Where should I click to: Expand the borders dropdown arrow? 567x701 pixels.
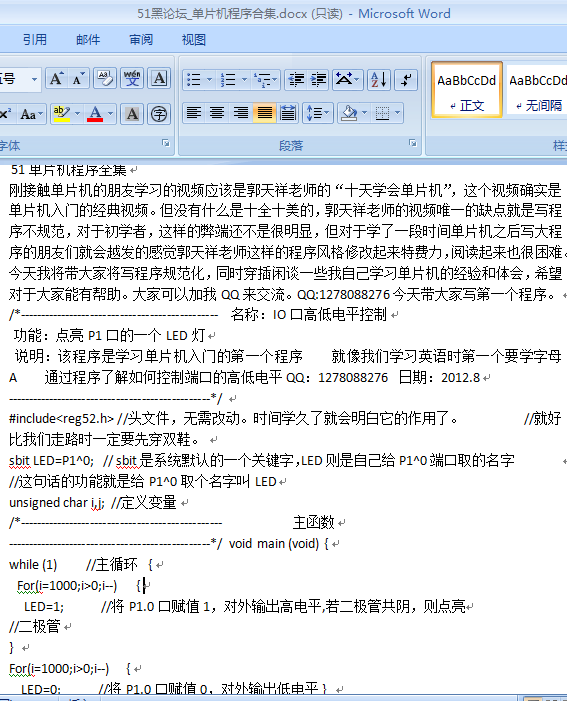(398, 113)
